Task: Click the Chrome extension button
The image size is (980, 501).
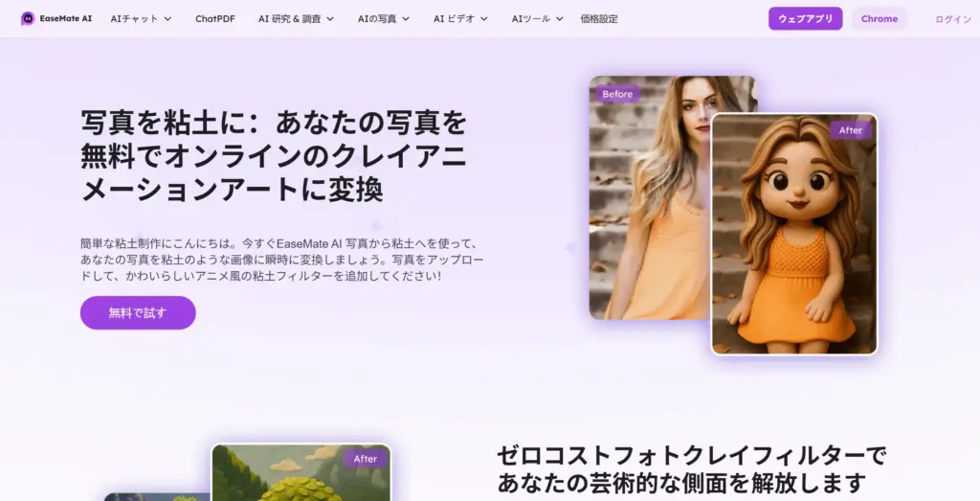Action: (880, 19)
